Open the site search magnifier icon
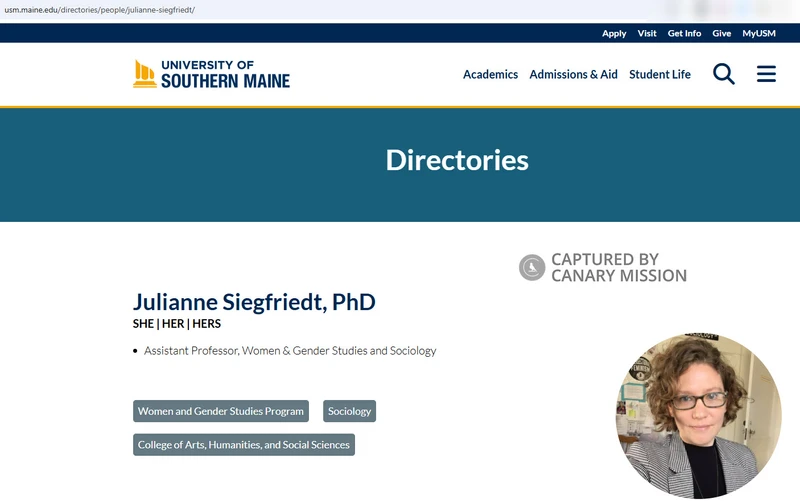Screen dimensions: 800x503 tap(723, 74)
